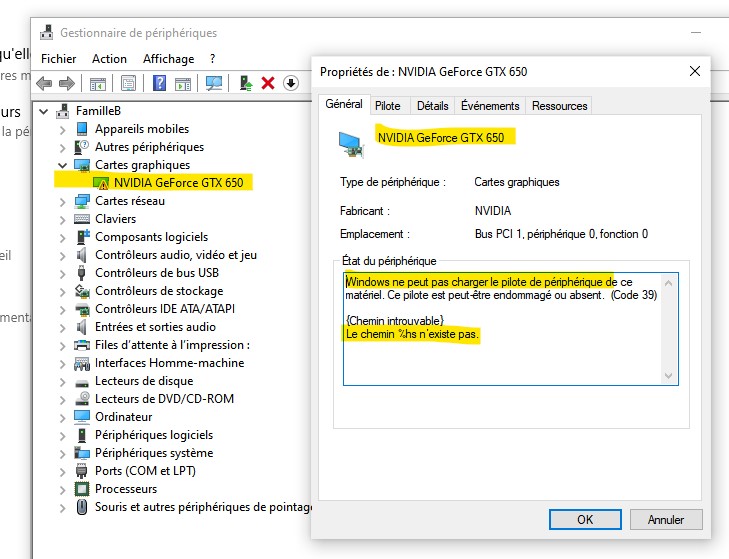This screenshot has width=729, height=559.
Task: Expand Périphériques système category
Action: [62, 453]
